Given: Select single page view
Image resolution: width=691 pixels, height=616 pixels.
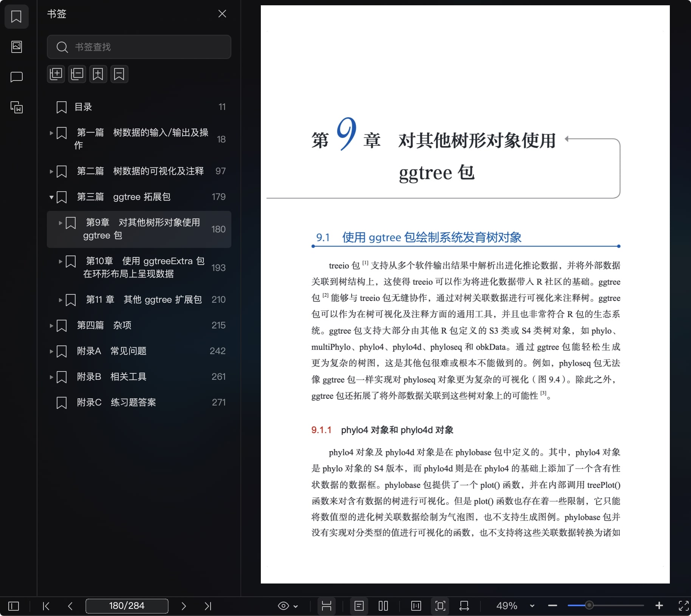Looking at the screenshot, I should click(x=359, y=606).
